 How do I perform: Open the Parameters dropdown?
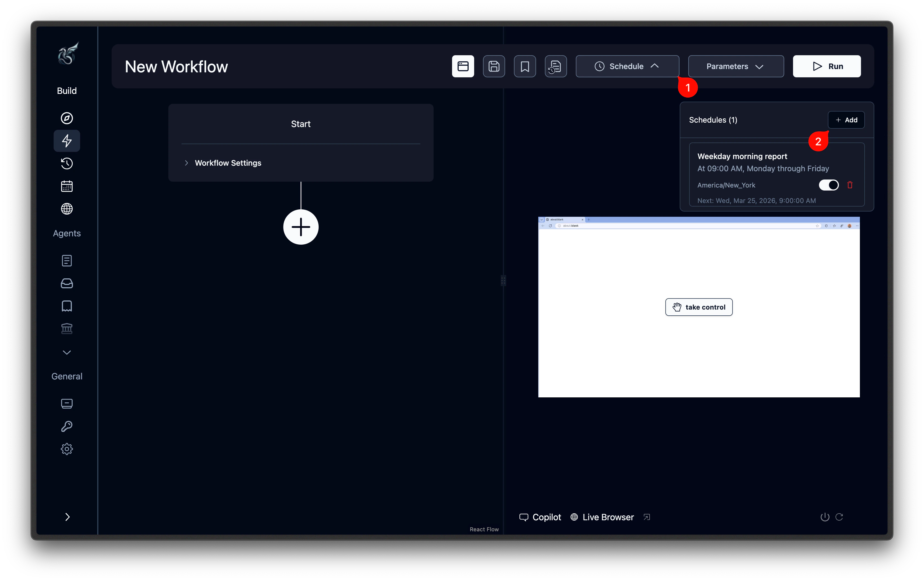(x=735, y=66)
